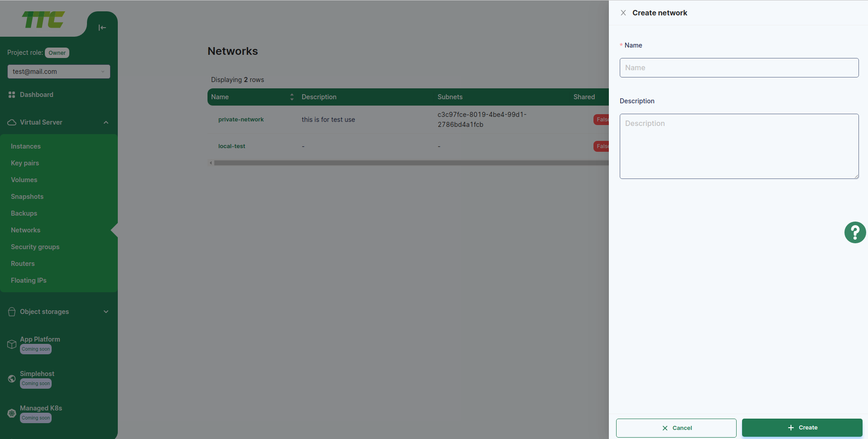Click the Virtual Server cloud icon

pos(12,122)
